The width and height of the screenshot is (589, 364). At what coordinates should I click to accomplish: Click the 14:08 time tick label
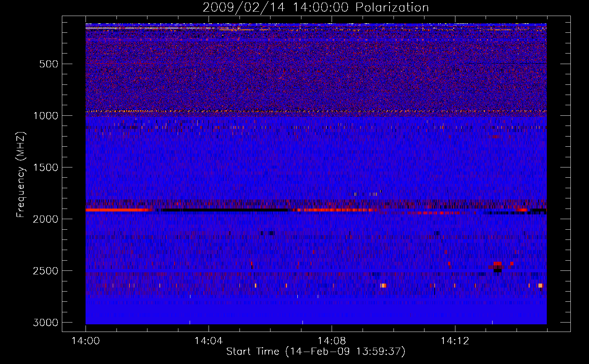coord(332,341)
